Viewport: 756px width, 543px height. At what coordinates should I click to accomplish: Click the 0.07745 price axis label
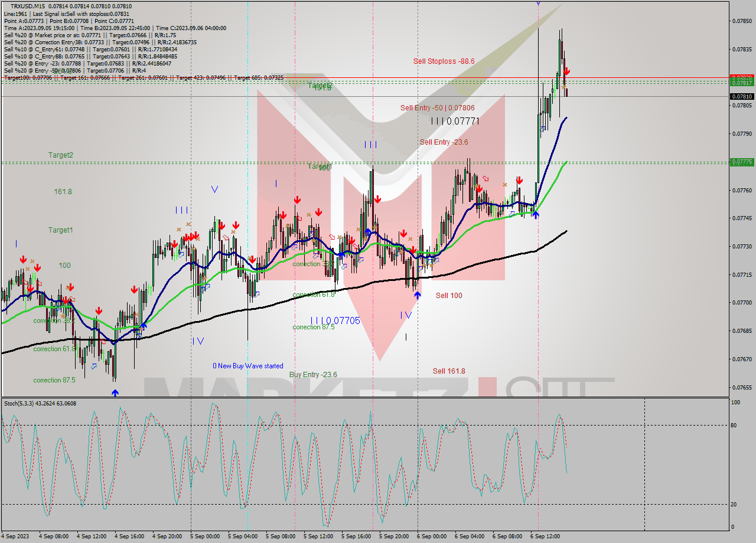742,218
